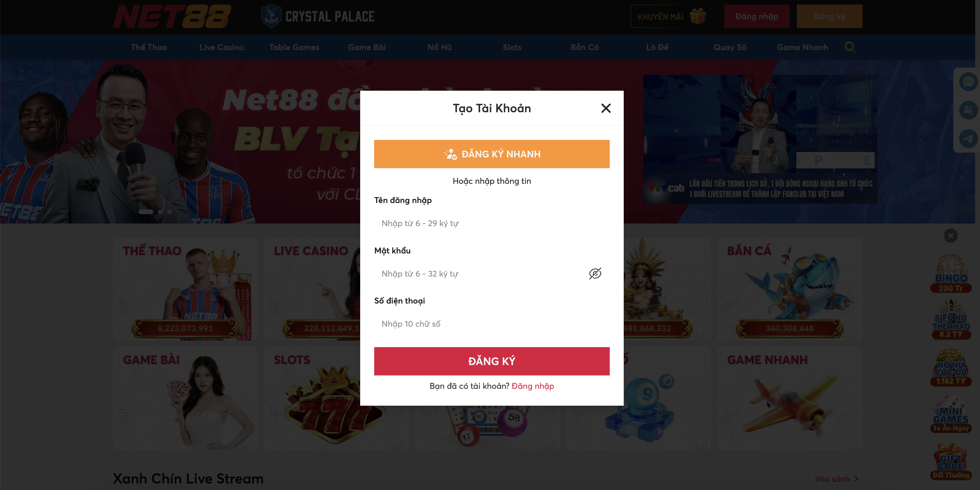Follow the Đăng nhập link in dialog
This screenshot has width=980, height=490.
(x=533, y=386)
